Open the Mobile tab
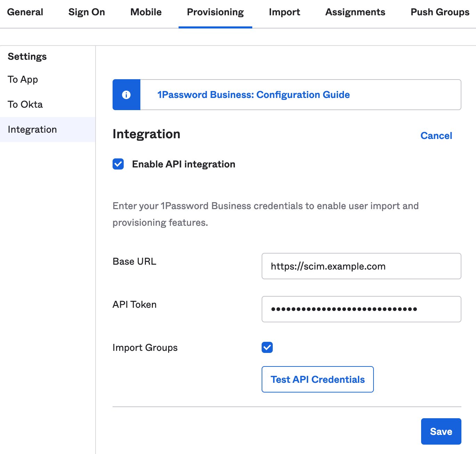Screen dimensions: 476x454 [146, 12]
